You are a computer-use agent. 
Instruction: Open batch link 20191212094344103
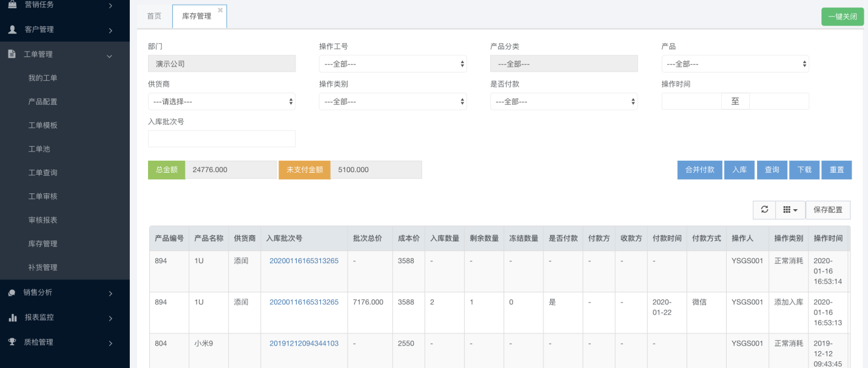tap(304, 343)
